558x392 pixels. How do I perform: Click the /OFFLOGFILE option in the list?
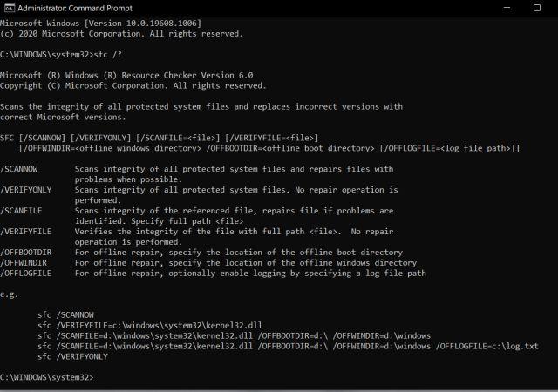pos(28,273)
